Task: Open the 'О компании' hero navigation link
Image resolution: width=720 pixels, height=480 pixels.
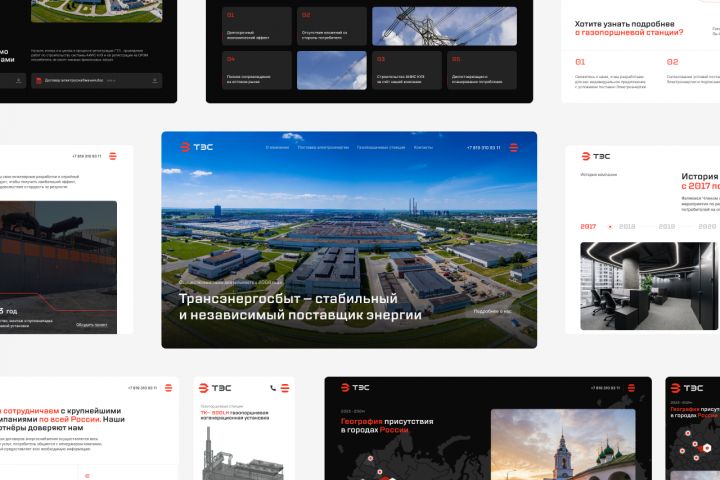Action: (x=277, y=147)
